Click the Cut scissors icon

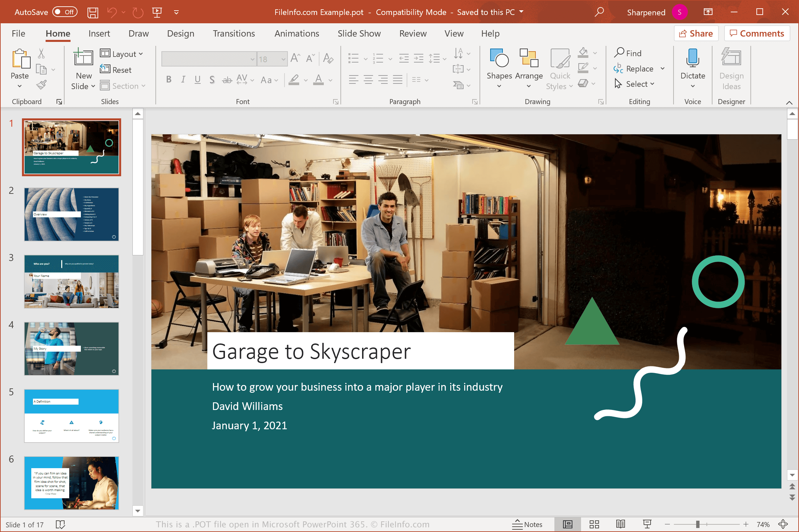(x=41, y=53)
